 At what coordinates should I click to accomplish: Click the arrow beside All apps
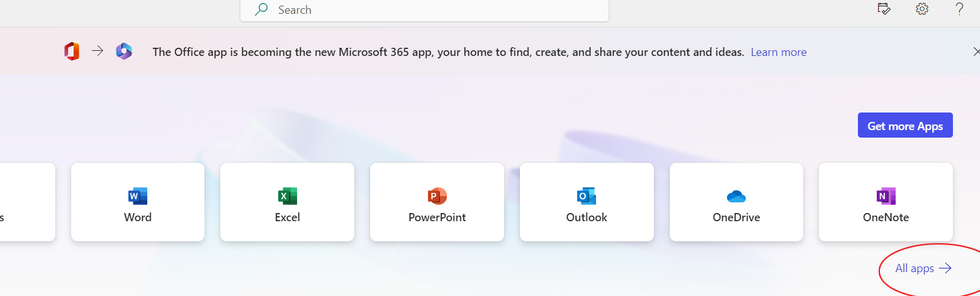point(945,268)
